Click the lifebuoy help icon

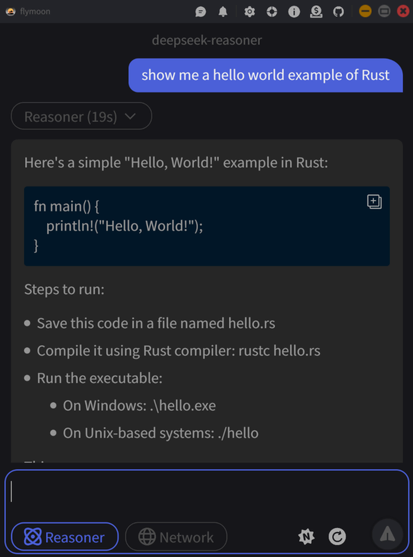click(x=272, y=12)
